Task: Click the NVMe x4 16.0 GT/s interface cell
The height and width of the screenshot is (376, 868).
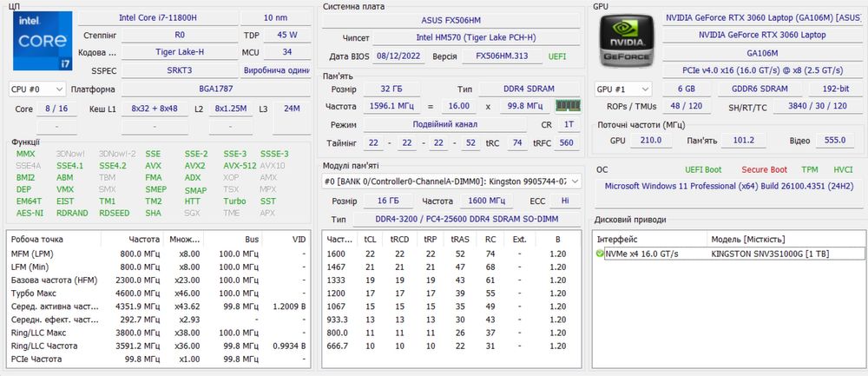Action: click(x=641, y=254)
